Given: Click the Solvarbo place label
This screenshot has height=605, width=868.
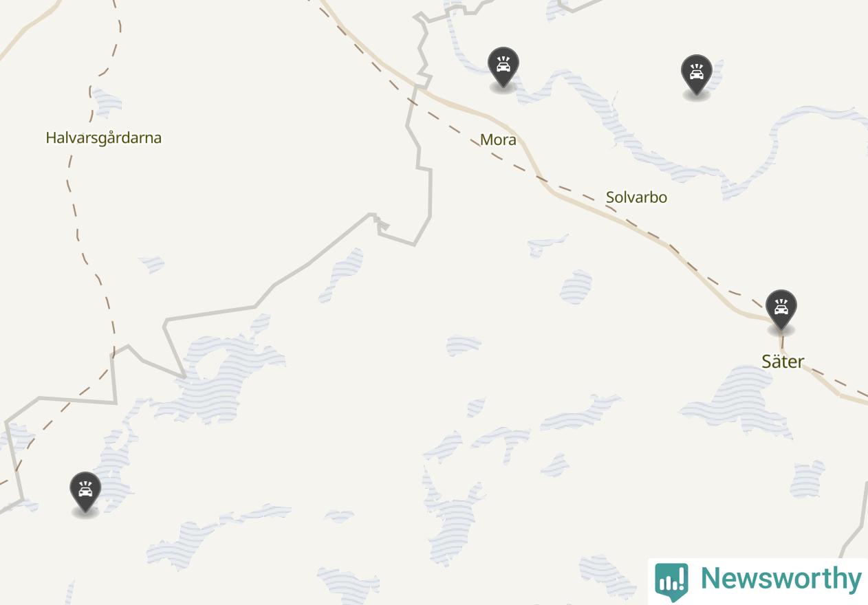Looking at the screenshot, I should 636,197.
